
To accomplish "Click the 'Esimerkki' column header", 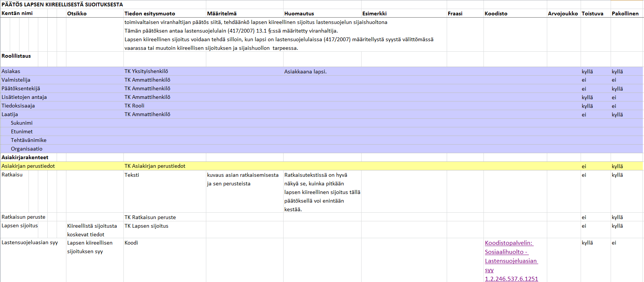I will [374, 13].
